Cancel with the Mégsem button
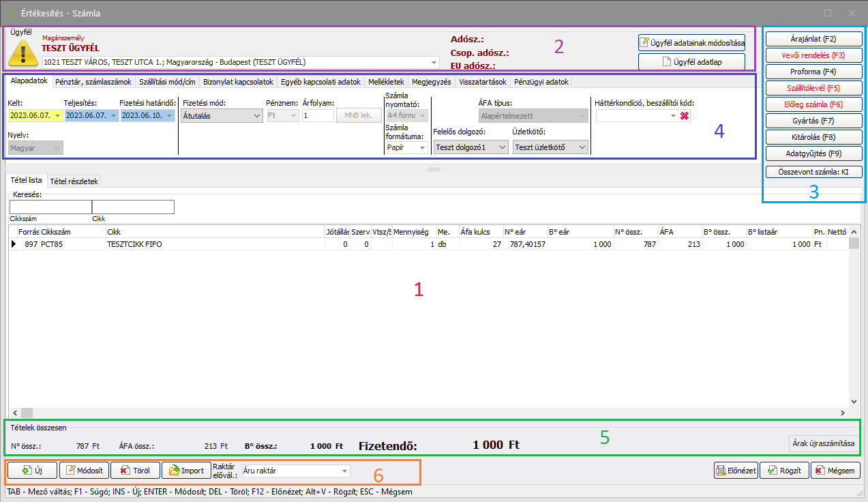868x502 pixels. point(835,470)
